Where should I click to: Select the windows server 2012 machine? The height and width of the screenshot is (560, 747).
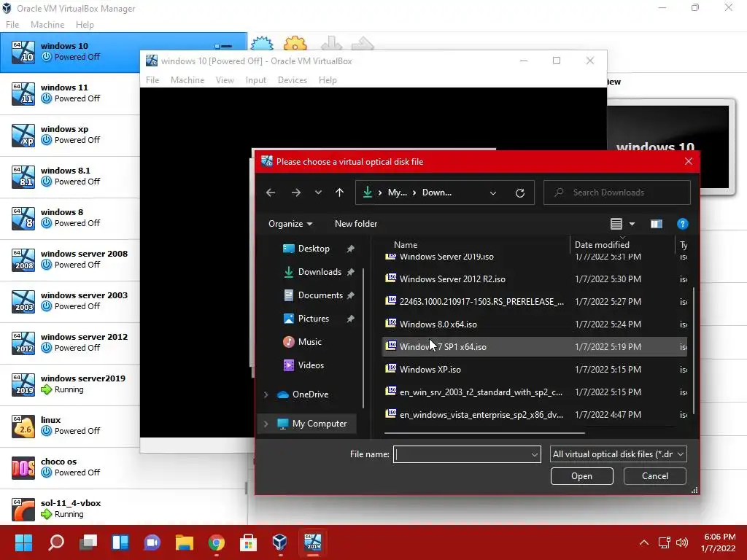point(70,343)
